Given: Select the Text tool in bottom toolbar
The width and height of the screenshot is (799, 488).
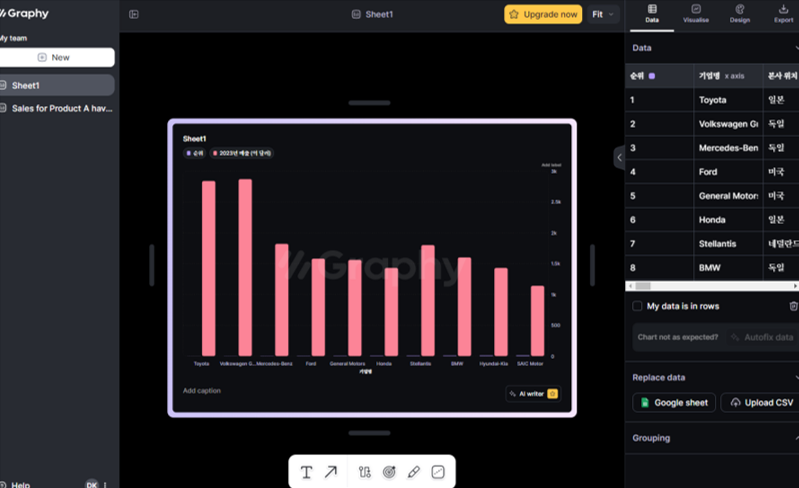Looking at the screenshot, I should coord(306,472).
